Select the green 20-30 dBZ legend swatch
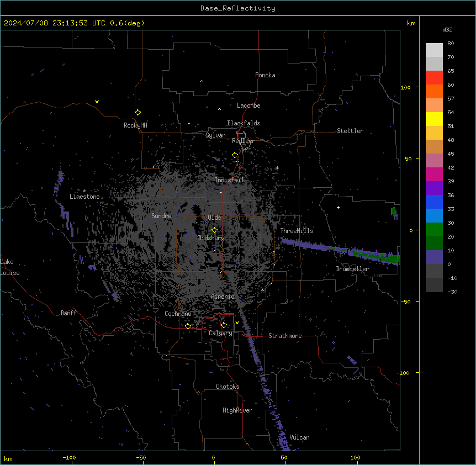This screenshot has width=476, height=465. tap(434, 230)
